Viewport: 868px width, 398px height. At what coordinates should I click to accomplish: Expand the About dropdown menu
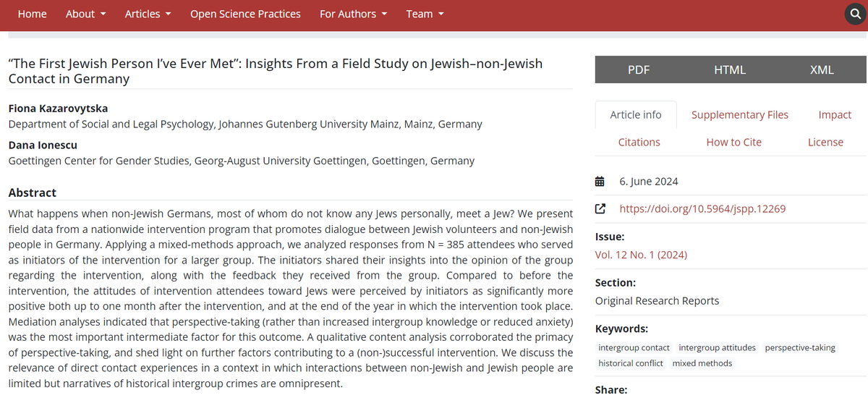click(85, 14)
